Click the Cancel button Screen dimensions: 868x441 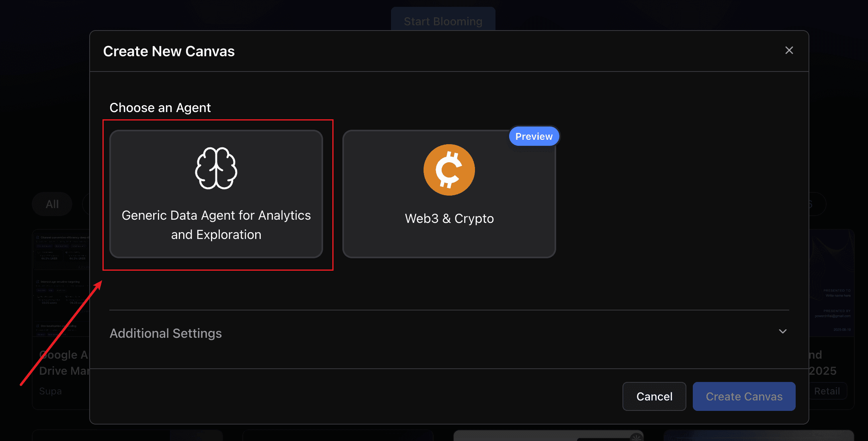pos(654,396)
